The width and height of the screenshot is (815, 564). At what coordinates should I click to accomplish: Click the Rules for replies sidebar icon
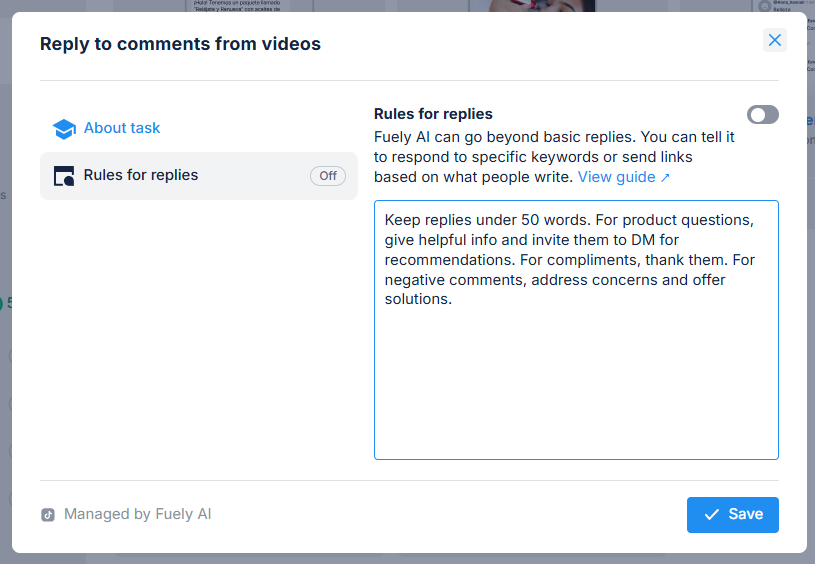tap(64, 176)
